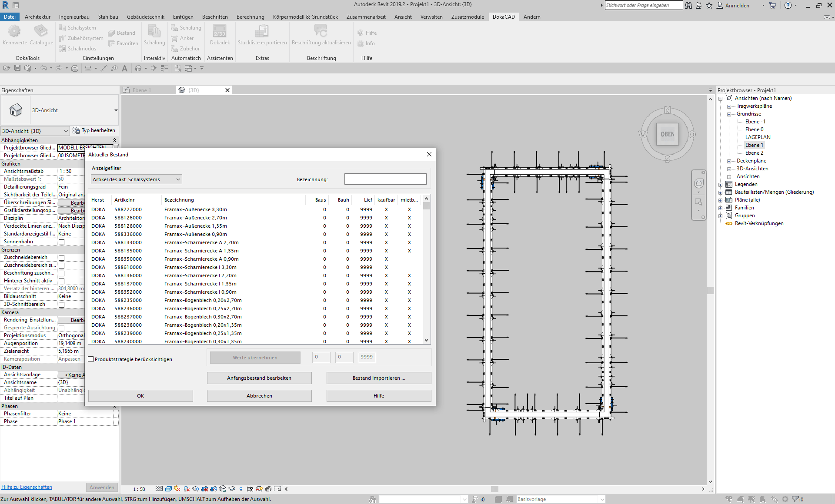Image resolution: width=835 pixels, height=504 pixels.
Task: Click the OBEN face of view cube
Action: point(667,134)
